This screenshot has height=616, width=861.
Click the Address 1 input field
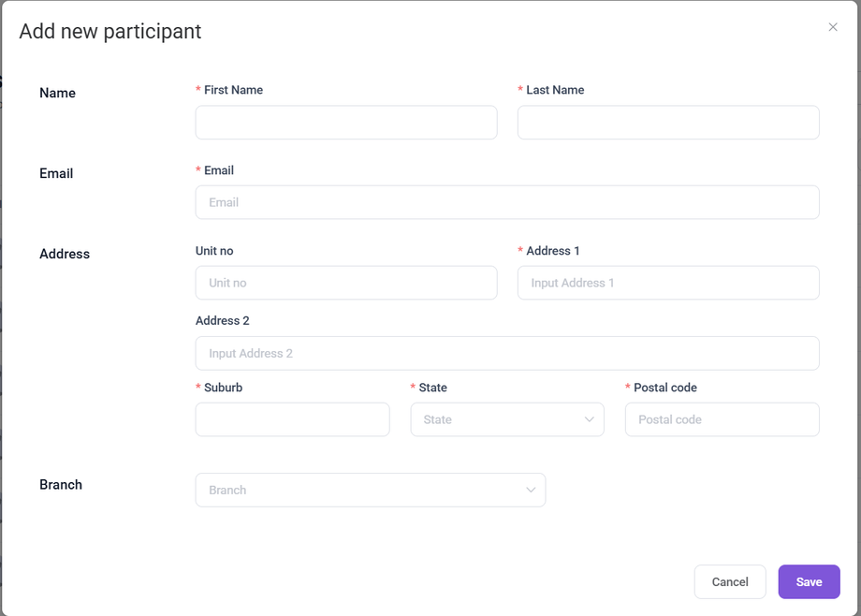click(668, 283)
